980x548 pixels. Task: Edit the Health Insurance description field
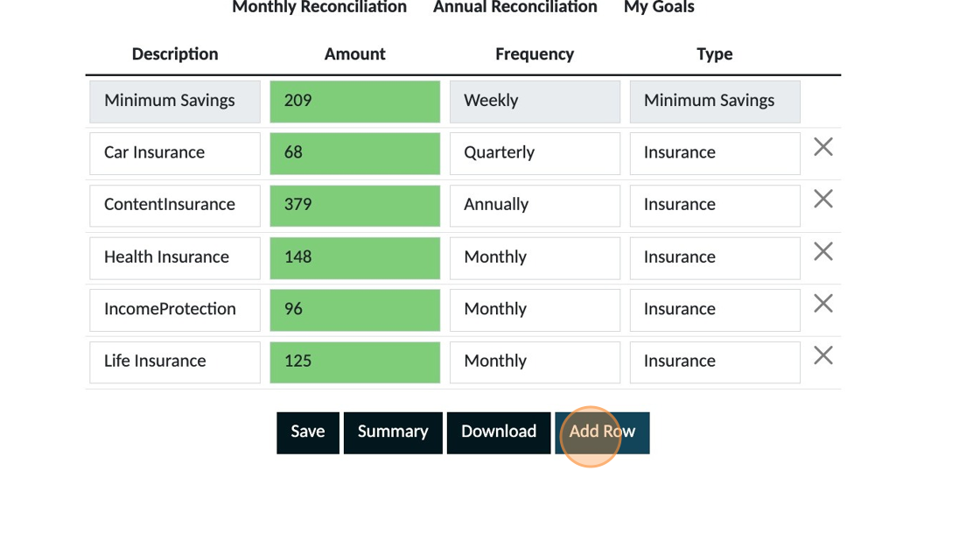pyautogui.click(x=175, y=257)
